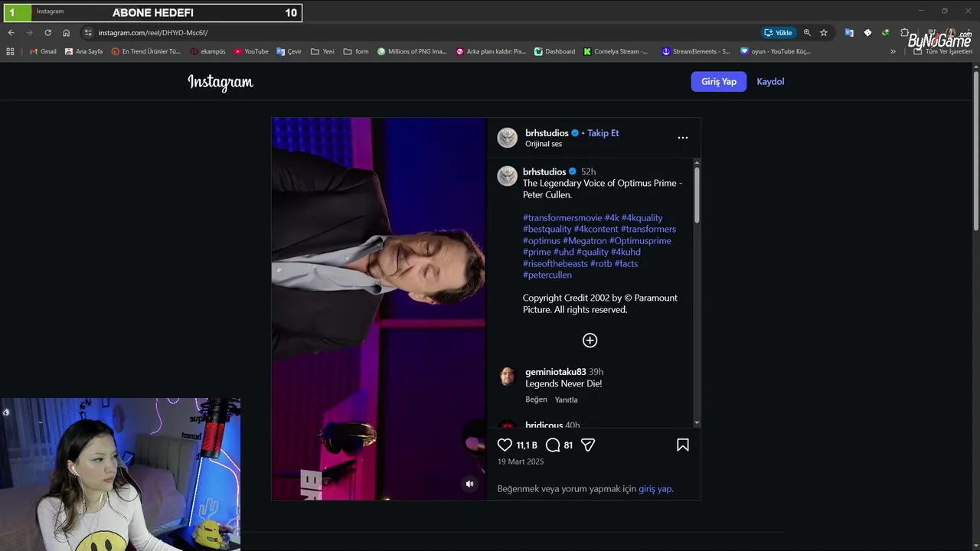980x551 pixels.
Task: Open geminiotaku83 avatar thumbnail
Action: point(507,376)
